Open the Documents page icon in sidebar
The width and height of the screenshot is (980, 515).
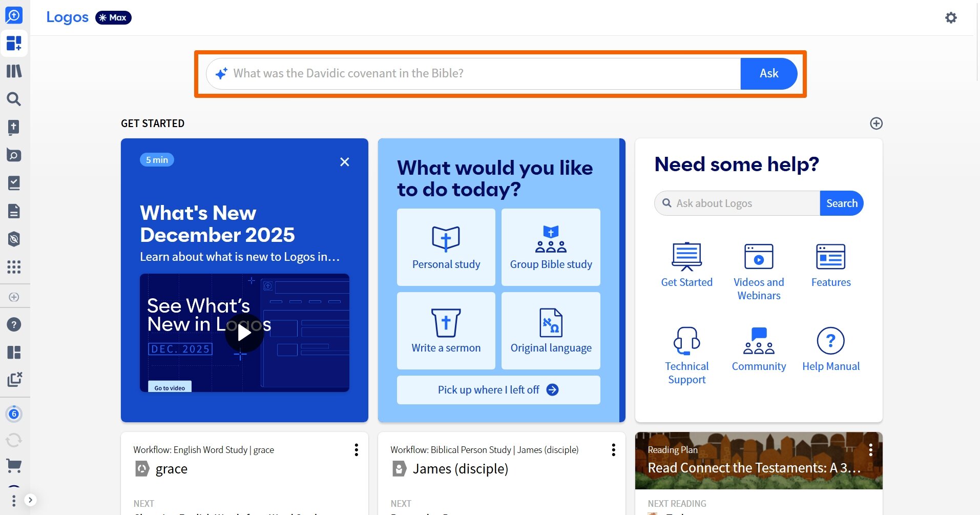14,211
